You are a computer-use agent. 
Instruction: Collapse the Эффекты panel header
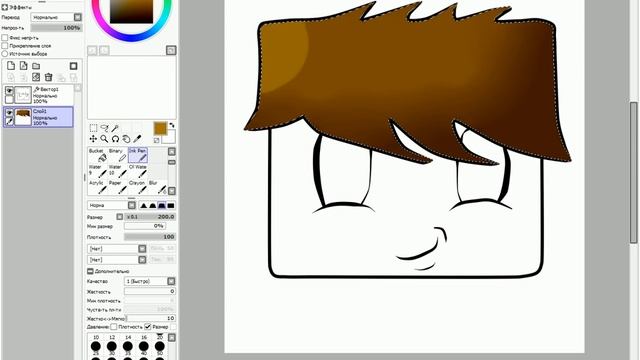click(4, 7)
